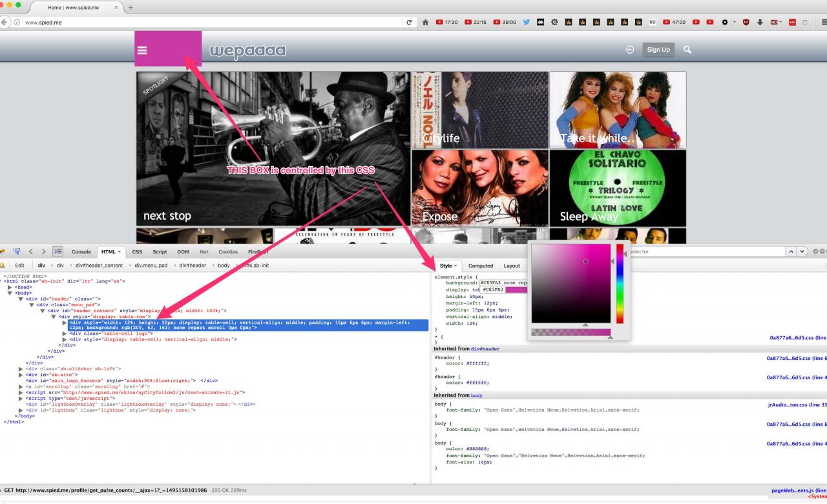Expand the div class table-cell logo node
Screen dimensions: 827x504
64,333
